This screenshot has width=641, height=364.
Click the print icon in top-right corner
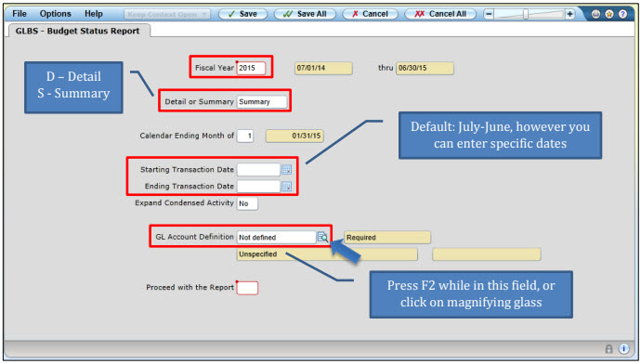(595, 14)
